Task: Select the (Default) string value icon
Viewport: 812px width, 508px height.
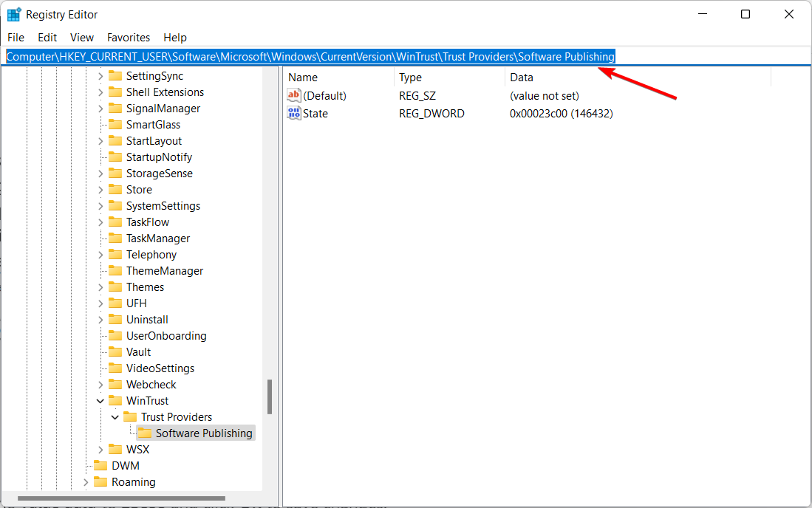Action: pos(293,95)
